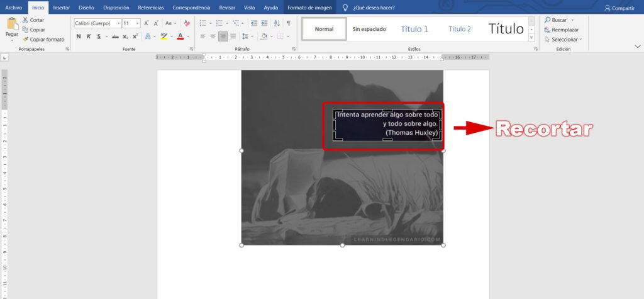
Task: Switch to the Insertar tab
Action: pos(62,8)
